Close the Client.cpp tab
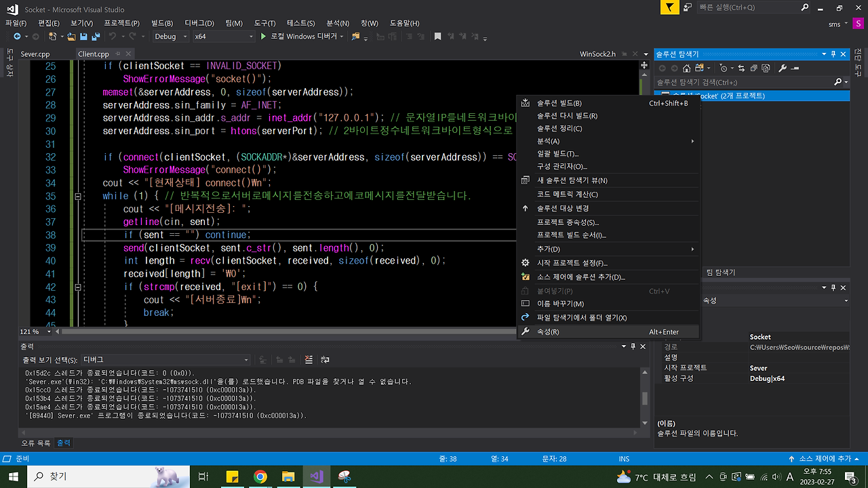 click(x=128, y=54)
